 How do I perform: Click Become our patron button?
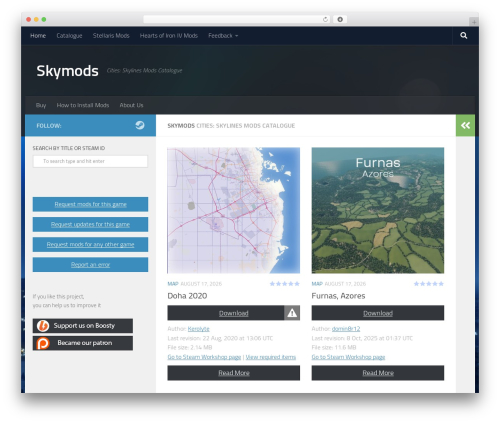[83, 343]
